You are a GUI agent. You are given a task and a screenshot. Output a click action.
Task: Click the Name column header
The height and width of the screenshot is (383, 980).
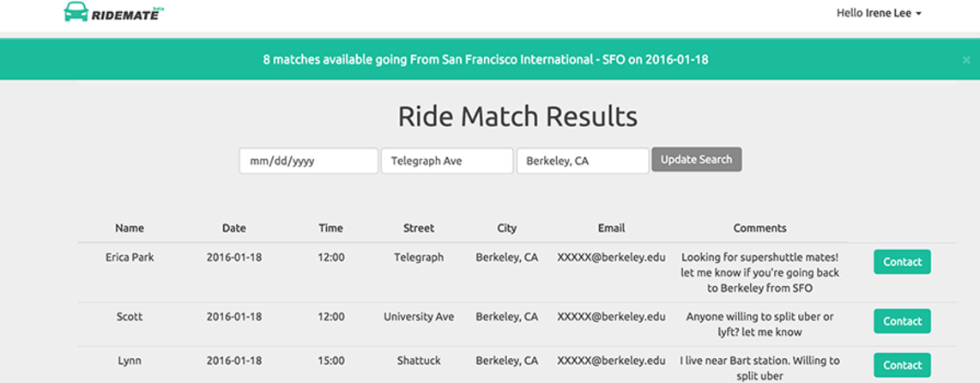130,228
